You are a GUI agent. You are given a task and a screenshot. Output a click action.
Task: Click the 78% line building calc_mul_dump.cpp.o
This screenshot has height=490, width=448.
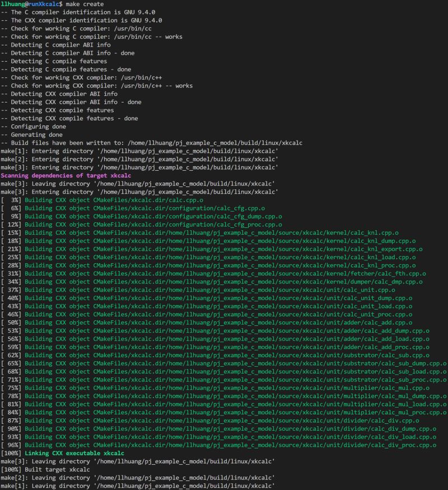(x=223, y=396)
